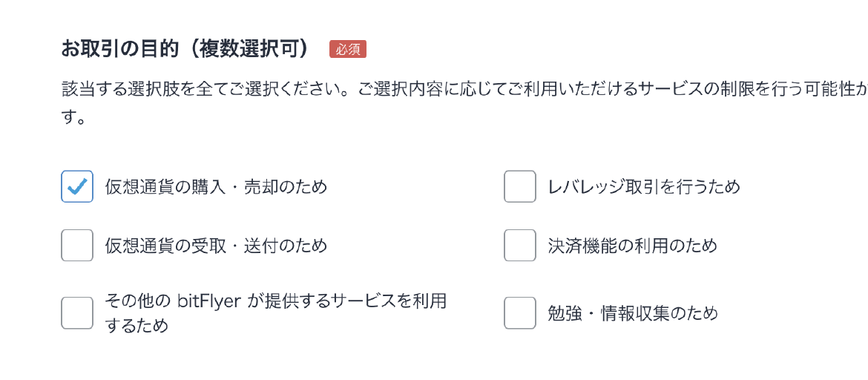Click the word bitFlyer in the label
The height and width of the screenshot is (380, 868).
point(210,301)
